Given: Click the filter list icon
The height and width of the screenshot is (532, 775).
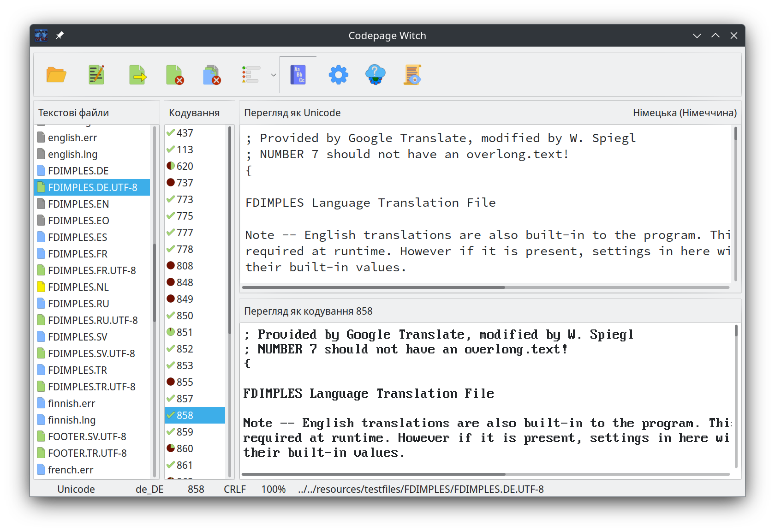Looking at the screenshot, I should point(250,75).
